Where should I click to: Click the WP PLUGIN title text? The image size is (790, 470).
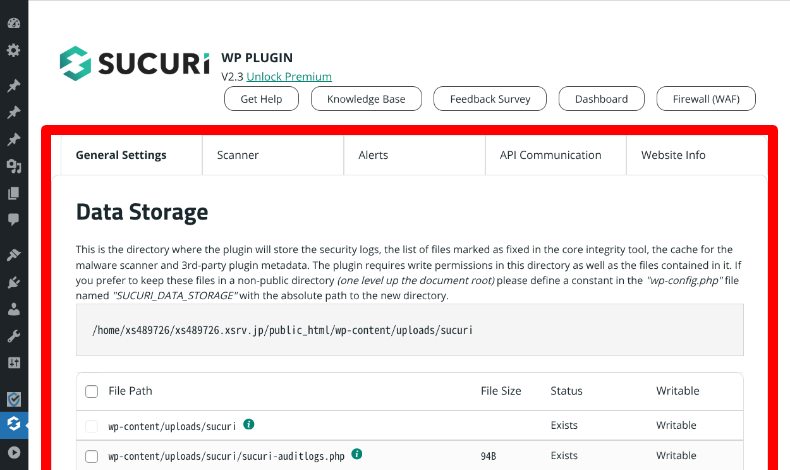tap(257, 58)
